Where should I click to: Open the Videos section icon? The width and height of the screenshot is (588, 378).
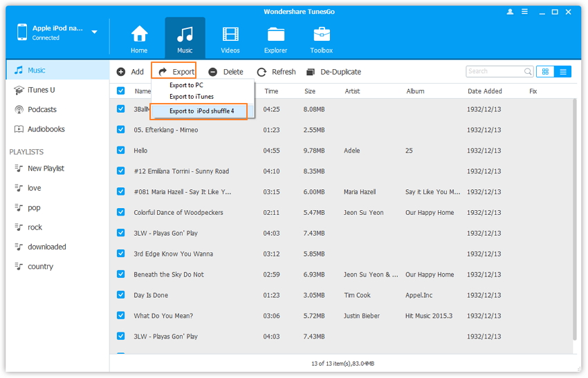click(x=230, y=35)
